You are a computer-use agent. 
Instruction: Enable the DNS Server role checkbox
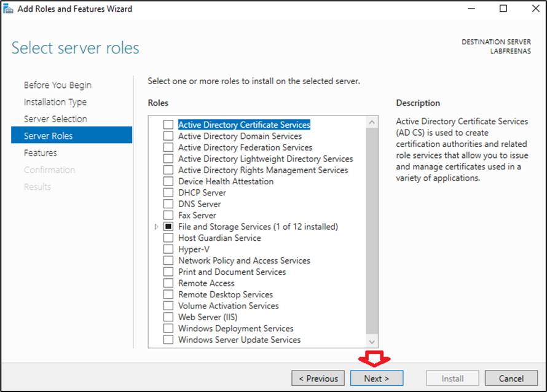pyautogui.click(x=168, y=204)
